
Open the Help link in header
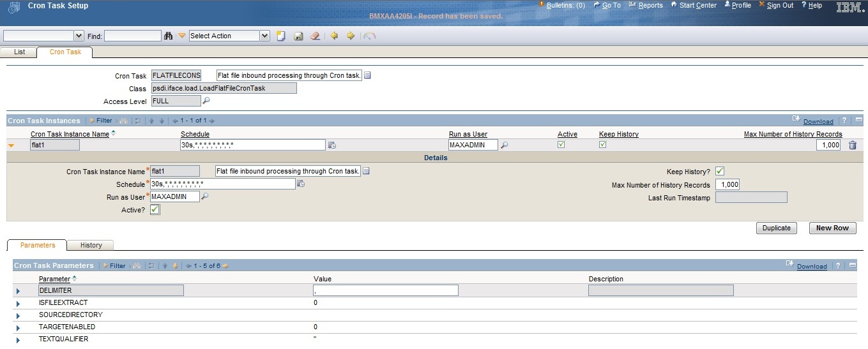click(812, 5)
